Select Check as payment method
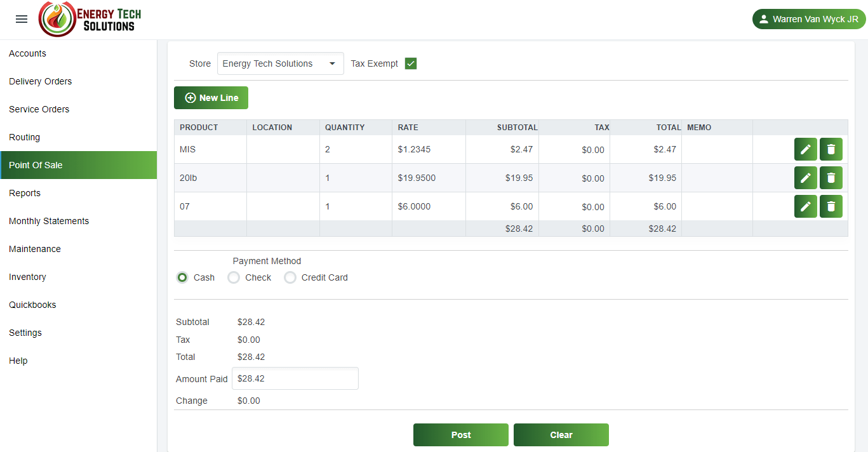Viewport: 868px width, 452px height. pos(234,277)
